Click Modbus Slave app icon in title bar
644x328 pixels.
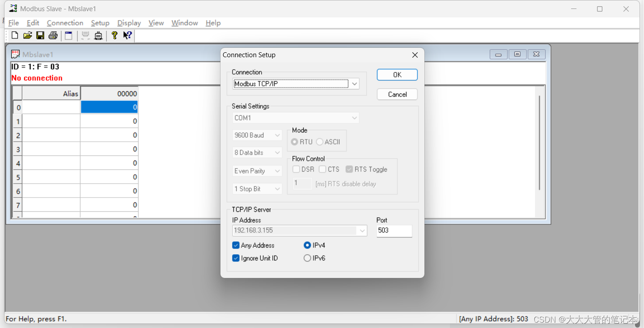pyautogui.click(x=13, y=8)
